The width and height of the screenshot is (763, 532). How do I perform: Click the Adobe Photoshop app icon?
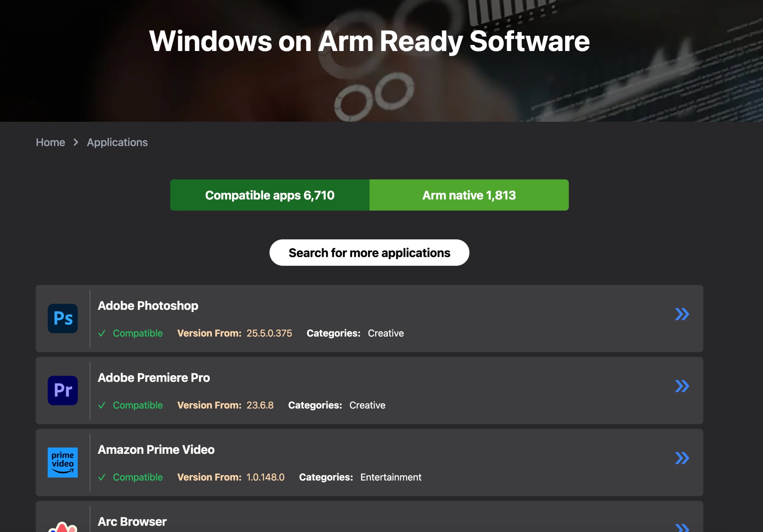tap(63, 318)
